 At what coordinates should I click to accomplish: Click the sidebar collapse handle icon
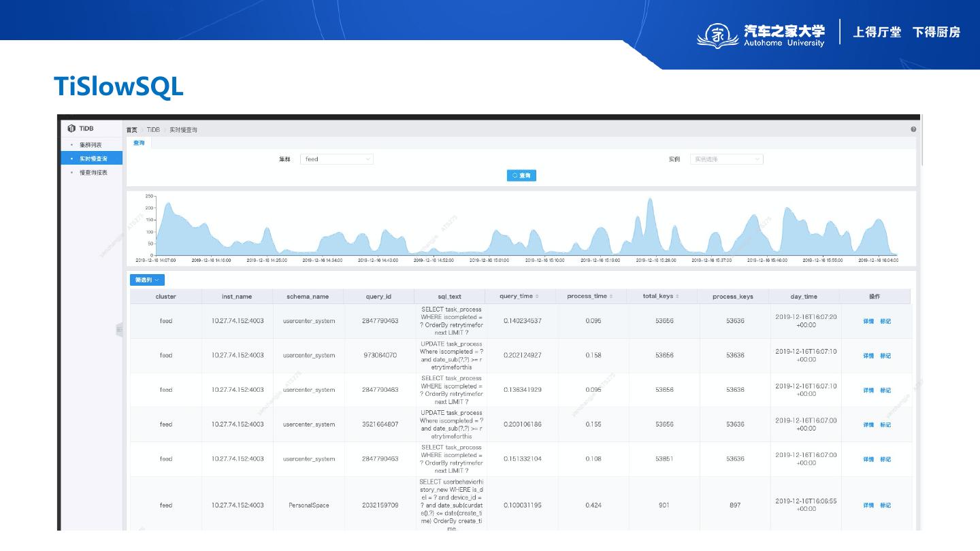click(x=119, y=330)
